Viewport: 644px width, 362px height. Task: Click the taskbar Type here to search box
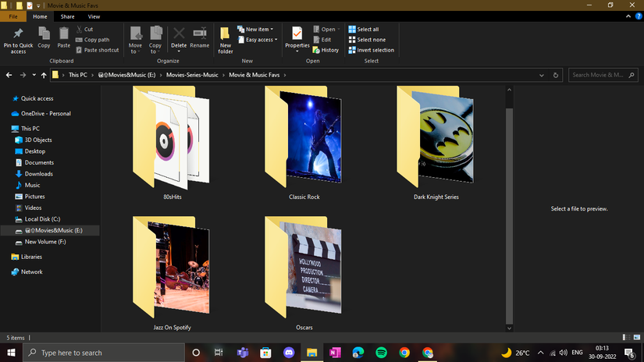pos(104,353)
